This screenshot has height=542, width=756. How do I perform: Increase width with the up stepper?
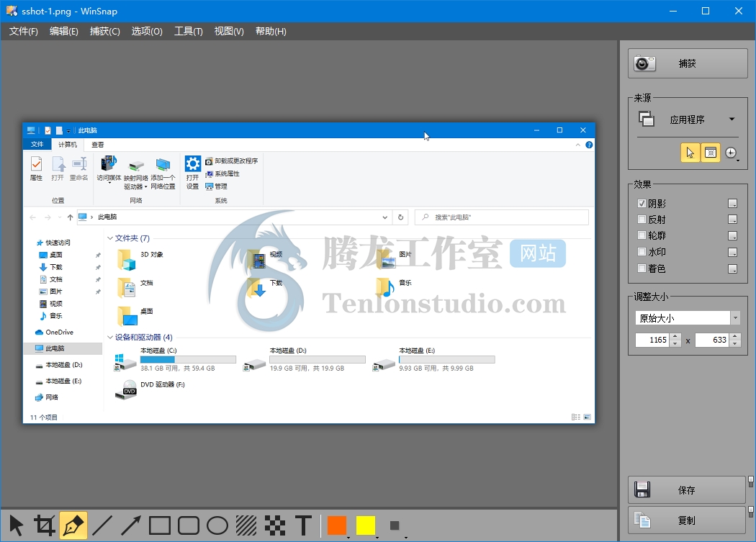click(x=675, y=337)
